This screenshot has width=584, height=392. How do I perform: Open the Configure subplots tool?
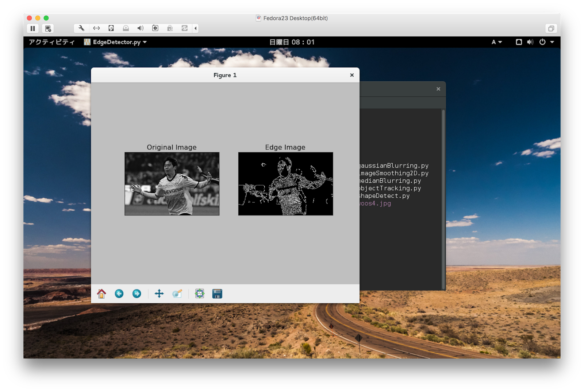[200, 294]
